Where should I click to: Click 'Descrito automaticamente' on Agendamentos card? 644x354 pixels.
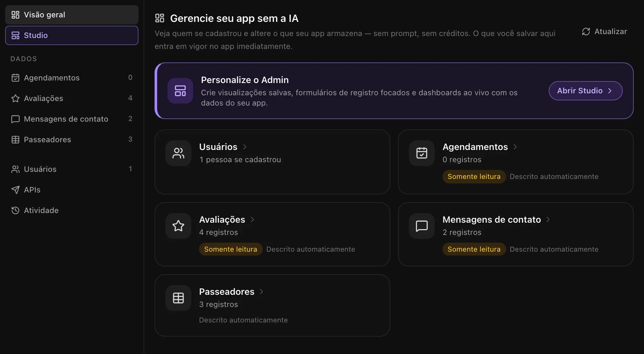click(554, 177)
